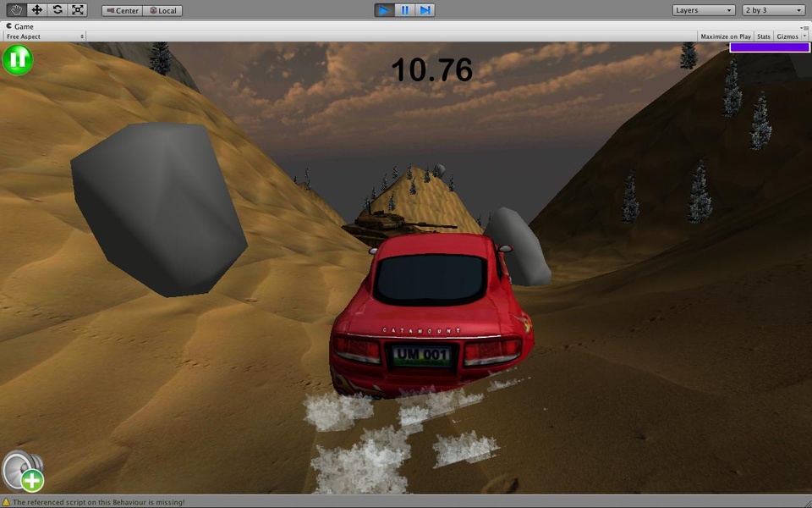This screenshot has height=508, width=812.
Task: Select the Scale tool
Action: click(x=77, y=10)
